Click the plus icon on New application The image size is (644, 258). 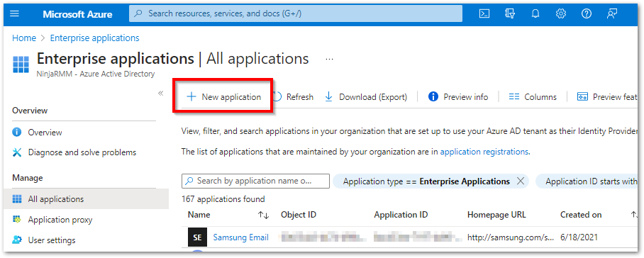coord(191,97)
